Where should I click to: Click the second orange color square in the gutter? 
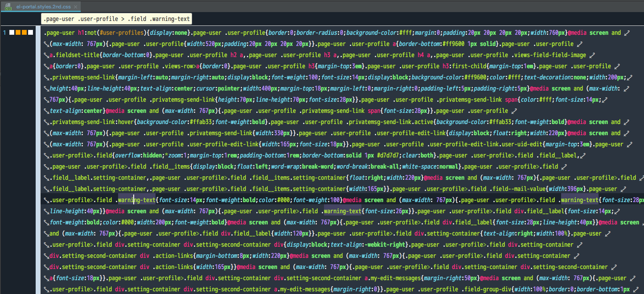click(24, 33)
